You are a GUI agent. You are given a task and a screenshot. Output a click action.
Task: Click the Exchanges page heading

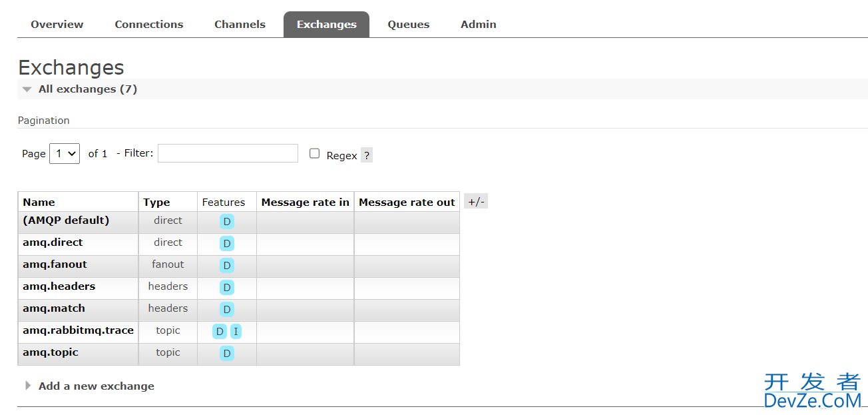click(71, 68)
